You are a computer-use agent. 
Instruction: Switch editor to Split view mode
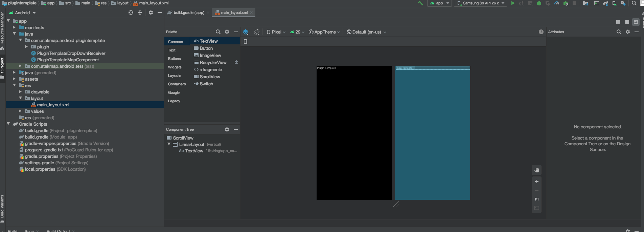point(627,22)
